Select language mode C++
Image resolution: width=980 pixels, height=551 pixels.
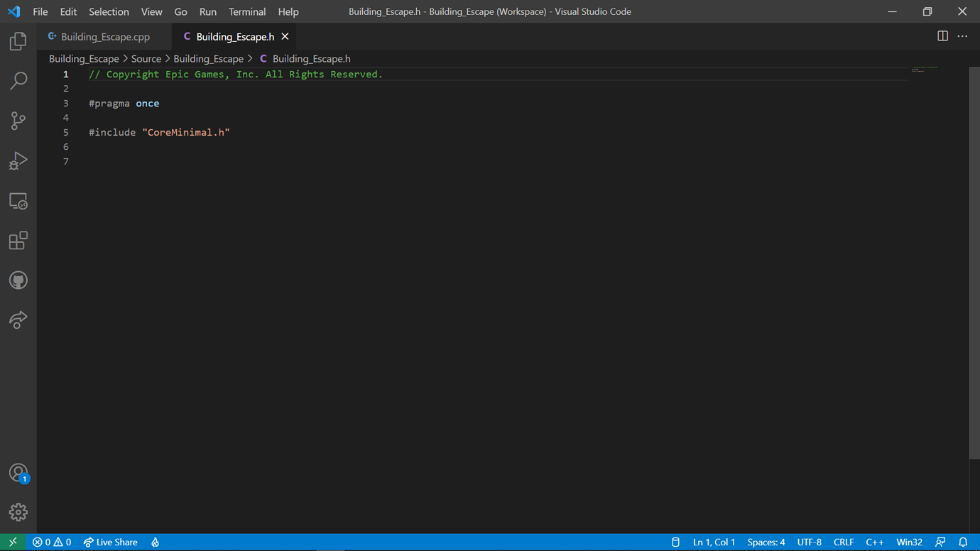[875, 542]
